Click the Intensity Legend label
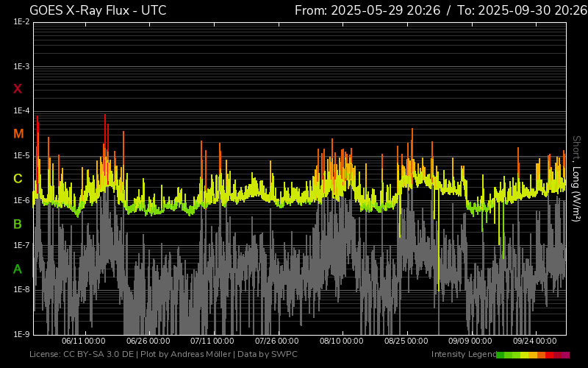The image size is (588, 368). point(464,354)
